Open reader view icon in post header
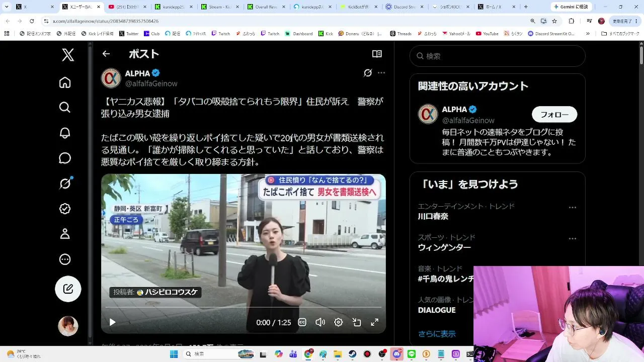This screenshot has width=644, height=362. pos(377,54)
